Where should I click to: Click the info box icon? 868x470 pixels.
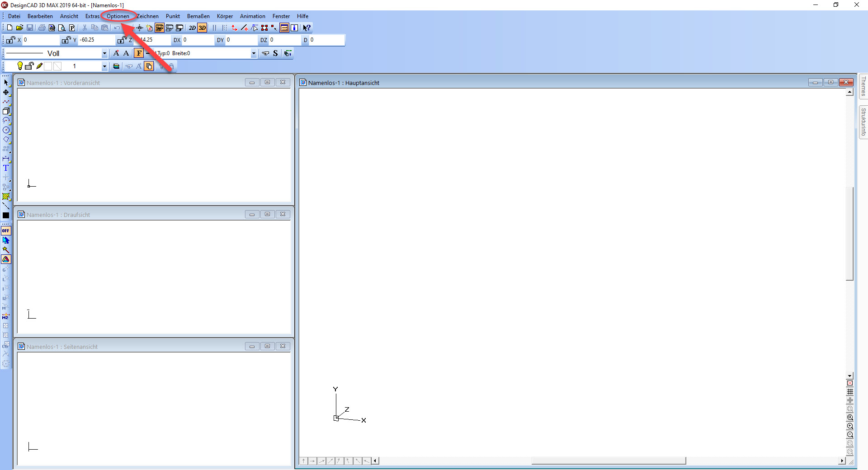pos(294,28)
